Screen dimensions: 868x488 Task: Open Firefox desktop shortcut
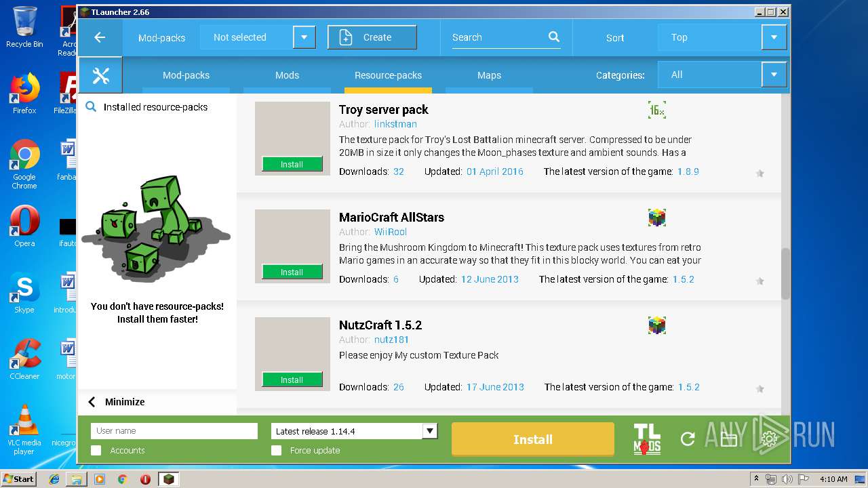[24, 94]
